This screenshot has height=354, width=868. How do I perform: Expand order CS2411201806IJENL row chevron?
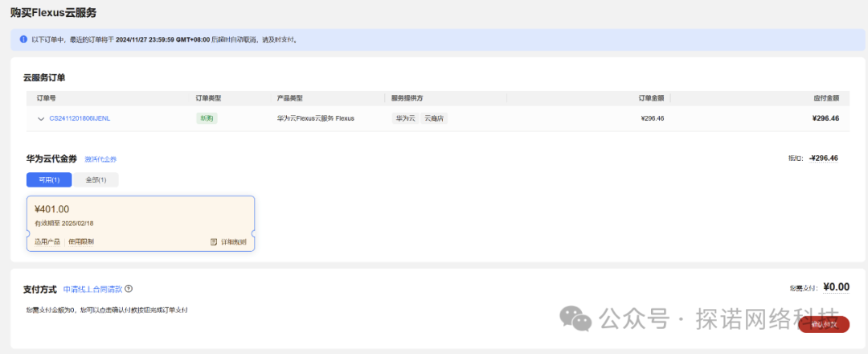40,118
